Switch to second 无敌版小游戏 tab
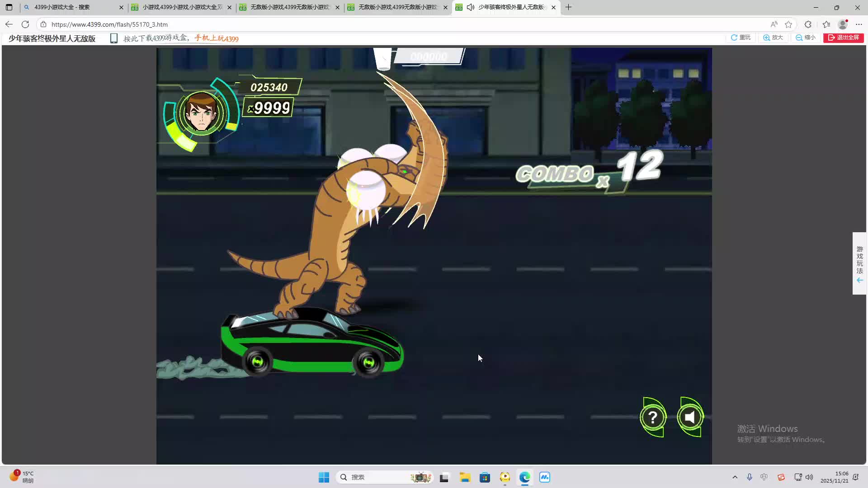The width and height of the screenshot is (868, 488). 397,7
